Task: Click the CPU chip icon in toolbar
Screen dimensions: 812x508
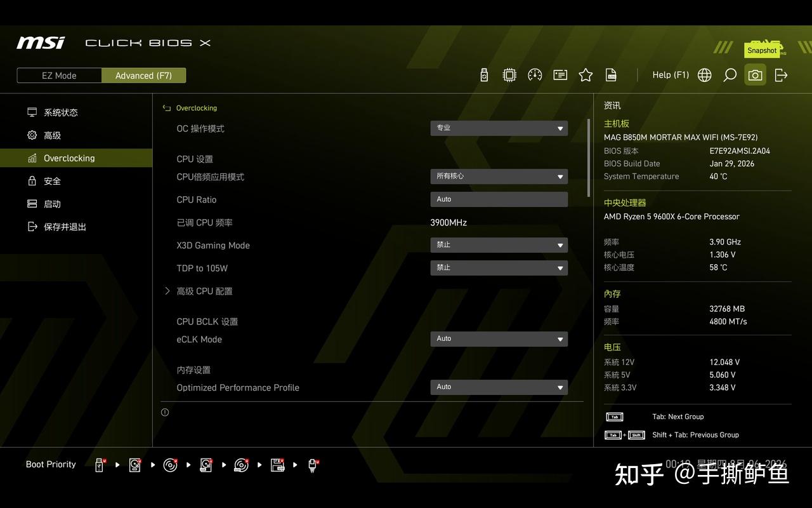Action: point(509,75)
